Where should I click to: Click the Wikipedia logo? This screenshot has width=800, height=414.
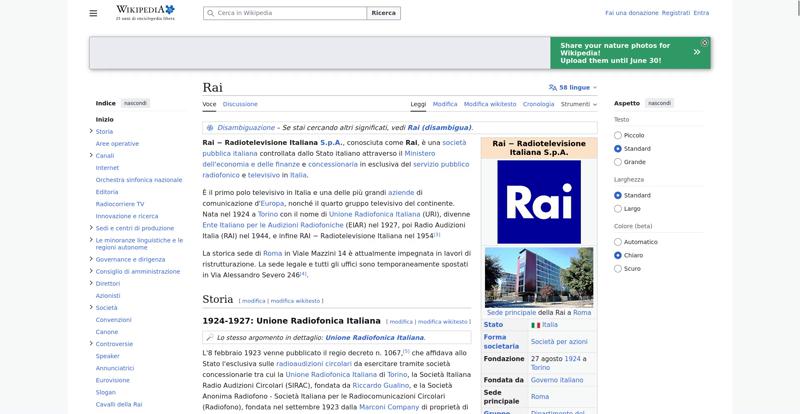click(x=145, y=13)
